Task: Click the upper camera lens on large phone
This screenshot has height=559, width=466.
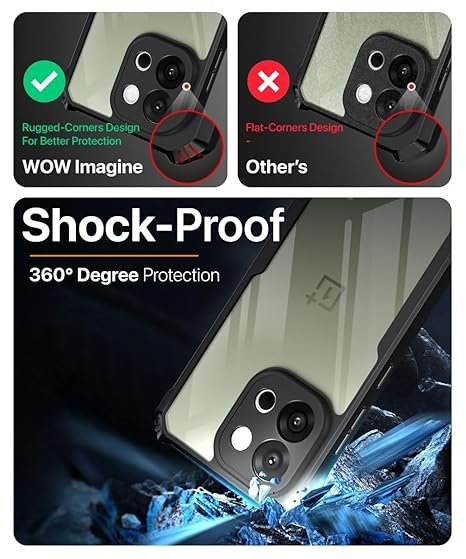Action: click(296, 421)
